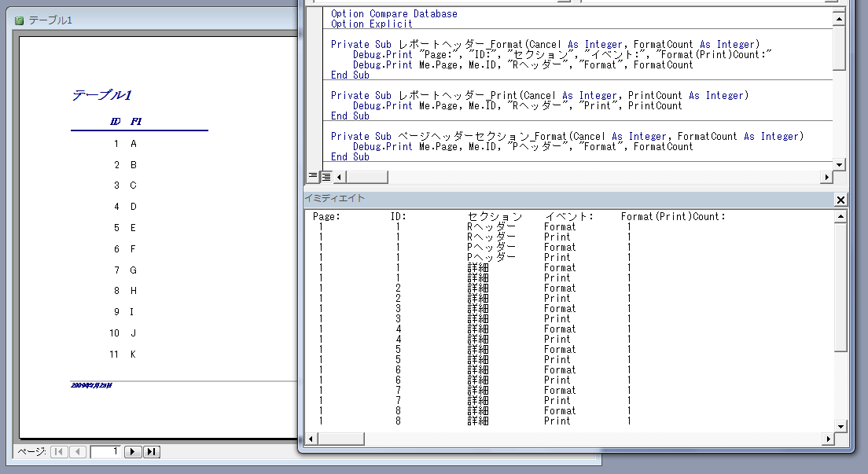Click the page number field in navigator
This screenshot has width=868, height=474.
click(x=105, y=452)
